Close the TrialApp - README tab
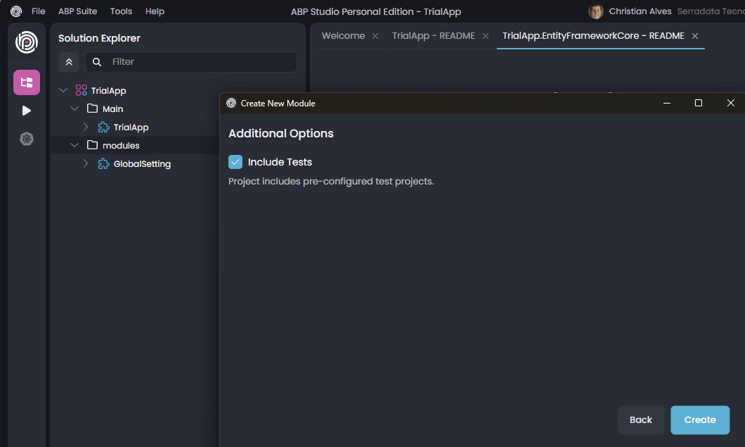Viewport: 745px width, 447px height. [486, 36]
